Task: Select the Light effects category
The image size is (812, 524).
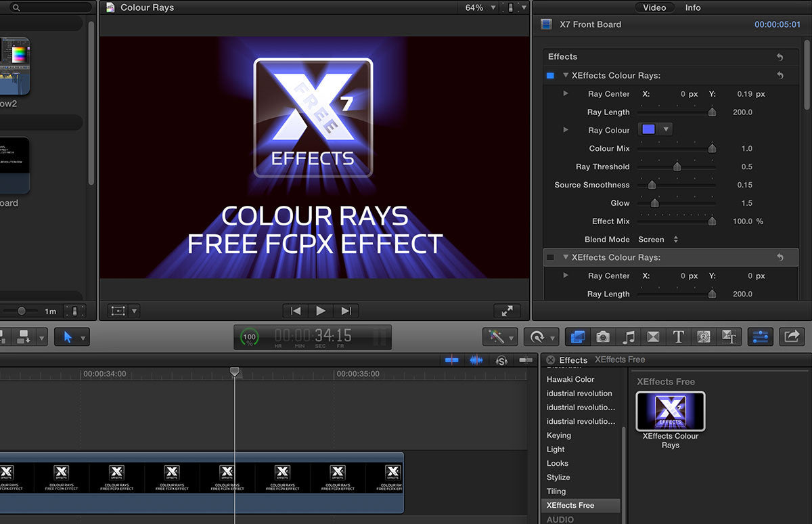Action: 556,449
